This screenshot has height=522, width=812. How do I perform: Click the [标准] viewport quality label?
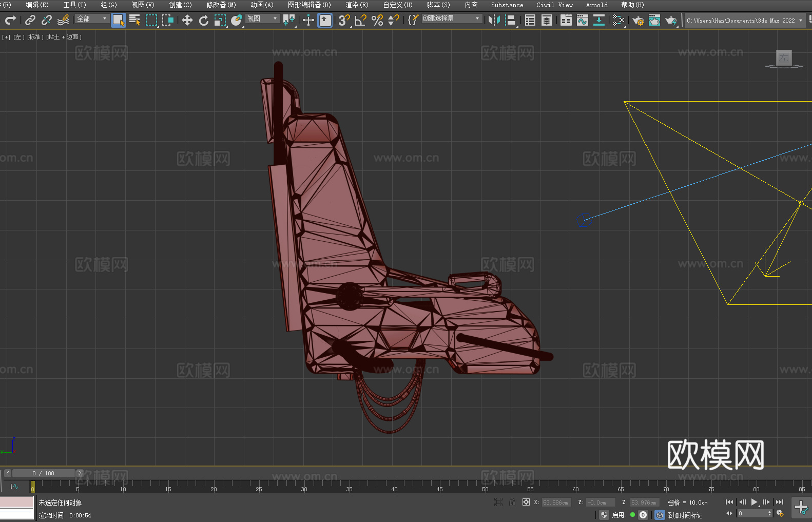35,37
